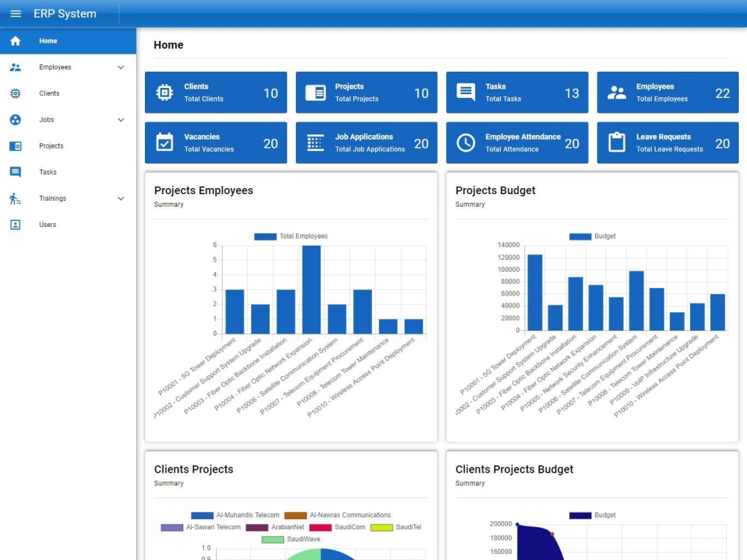Open Tasks page from sidebar

[x=68, y=172]
